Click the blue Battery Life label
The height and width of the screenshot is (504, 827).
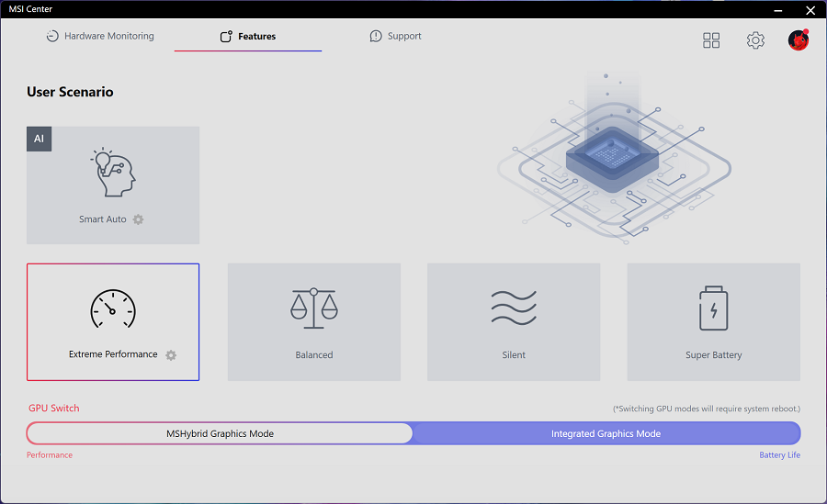point(779,455)
